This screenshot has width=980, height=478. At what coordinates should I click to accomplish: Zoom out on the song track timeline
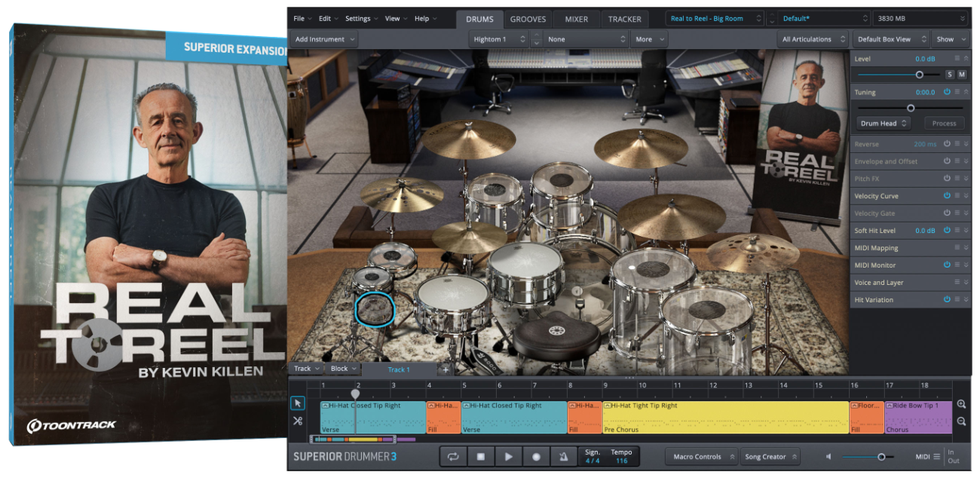[961, 421]
